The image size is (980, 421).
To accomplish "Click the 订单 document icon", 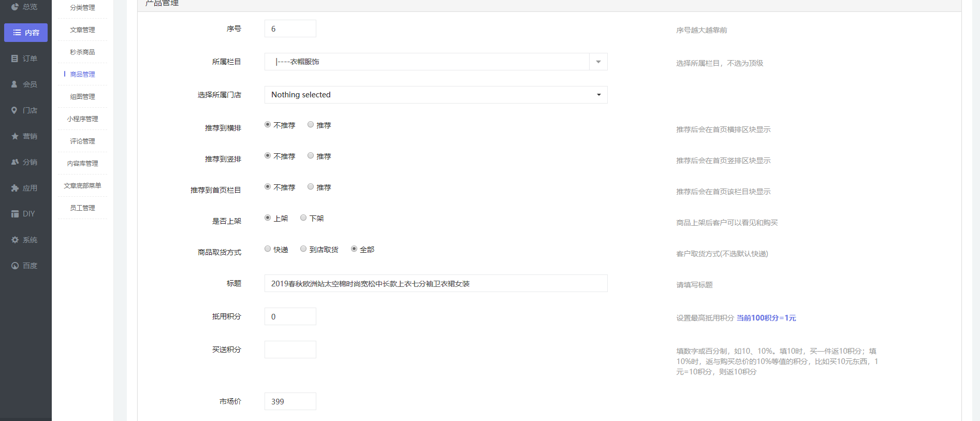I will coord(15,59).
